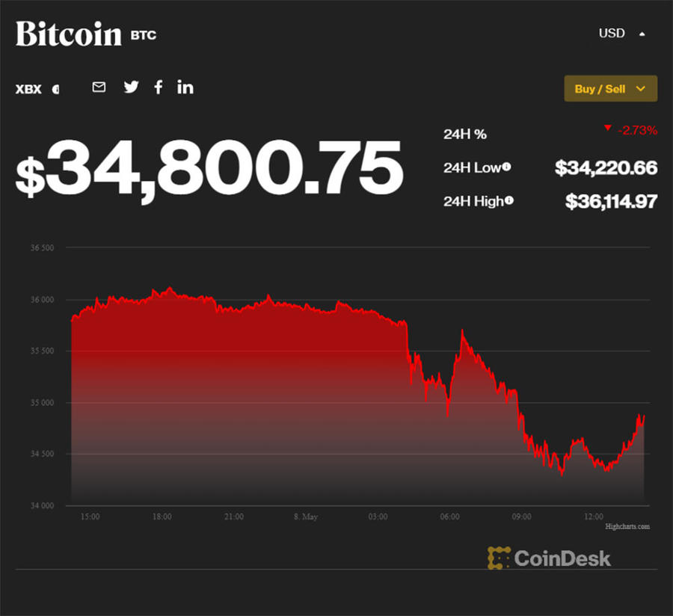Viewport: 673px width, 616px height.
Task: Click the red -2.73% percentage indicator
Action: 635,129
